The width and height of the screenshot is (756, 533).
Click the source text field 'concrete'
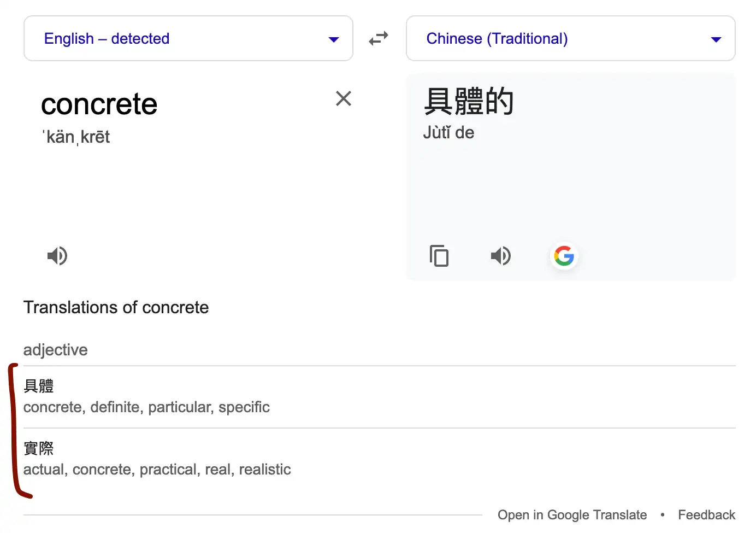(99, 104)
